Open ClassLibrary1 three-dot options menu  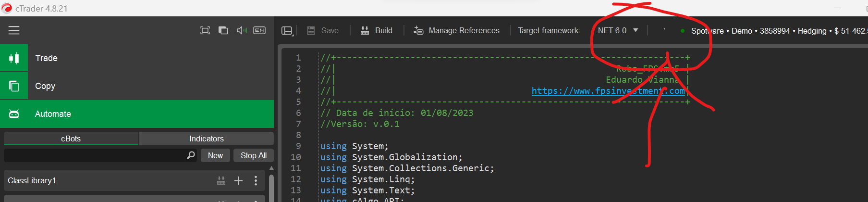[x=256, y=181]
